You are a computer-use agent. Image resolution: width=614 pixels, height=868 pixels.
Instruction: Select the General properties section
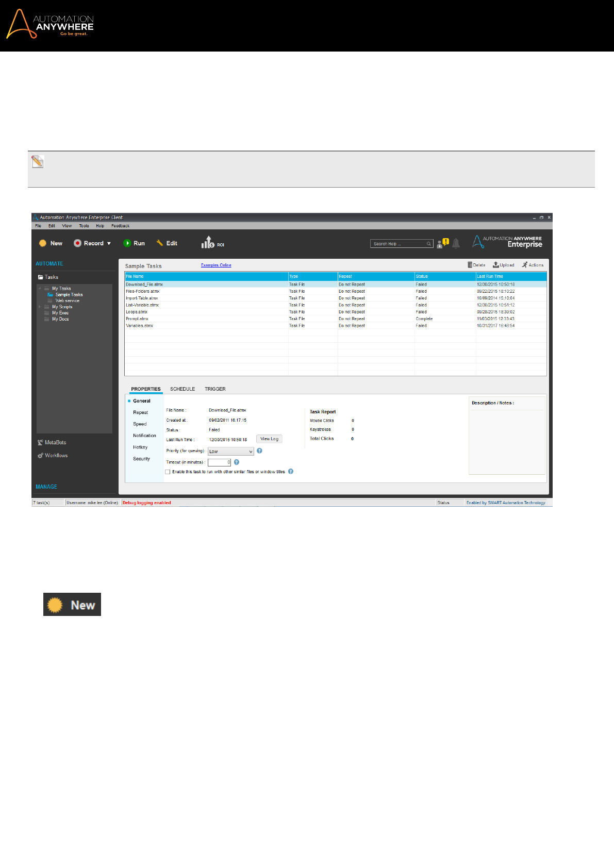point(142,401)
